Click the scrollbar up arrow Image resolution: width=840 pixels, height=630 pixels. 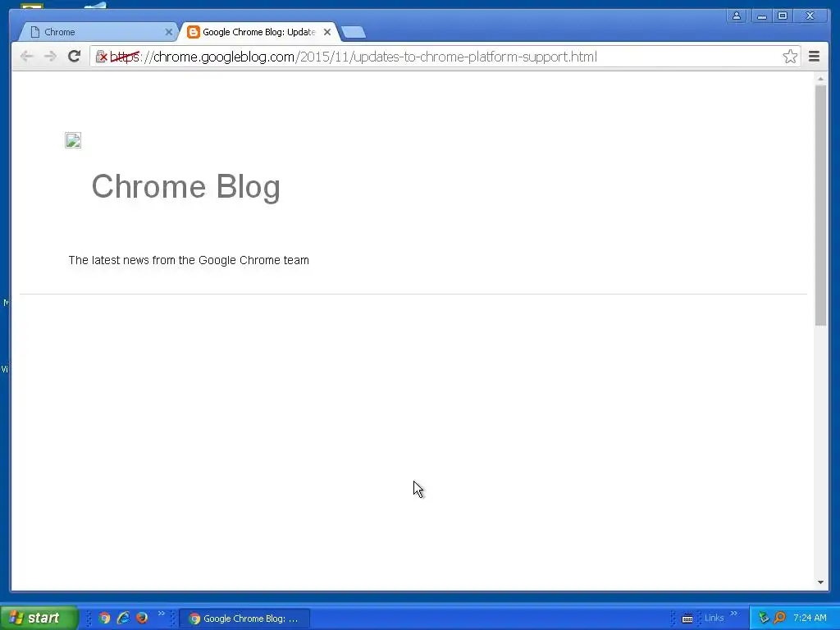820,79
